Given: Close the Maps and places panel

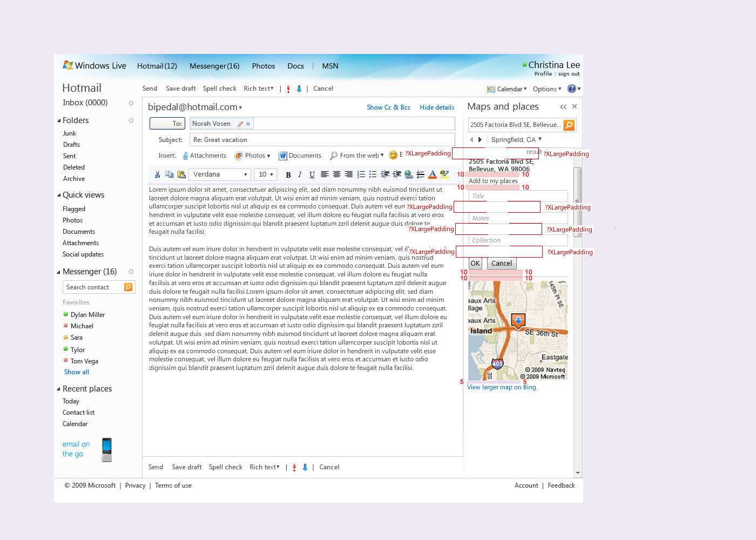Looking at the screenshot, I should (x=575, y=106).
